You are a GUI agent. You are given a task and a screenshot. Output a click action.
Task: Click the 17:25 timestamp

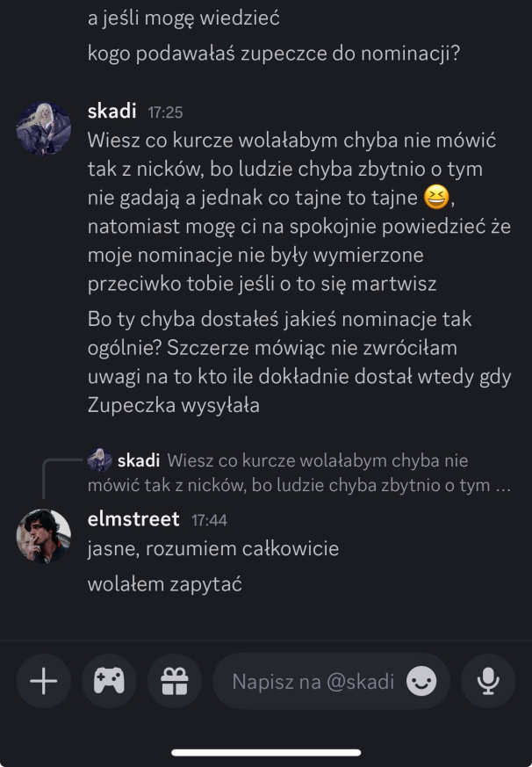165,112
